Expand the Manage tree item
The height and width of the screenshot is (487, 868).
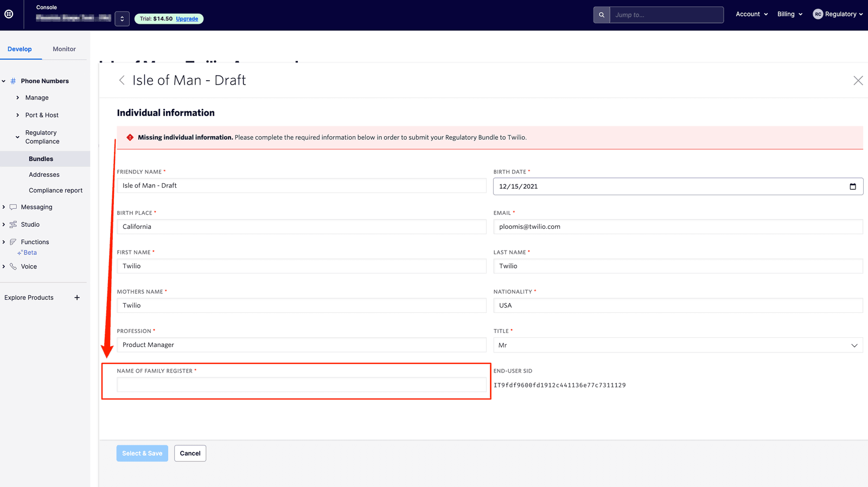pyautogui.click(x=18, y=98)
